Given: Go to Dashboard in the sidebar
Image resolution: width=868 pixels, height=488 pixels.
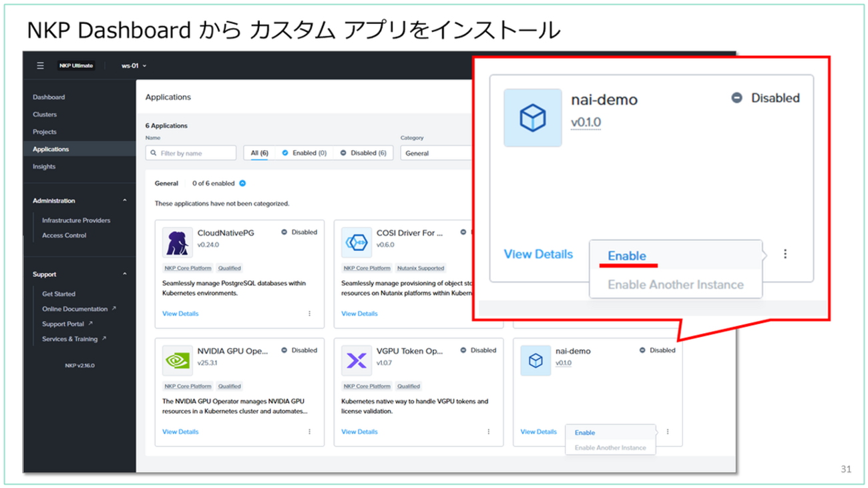Looking at the screenshot, I should point(49,97).
